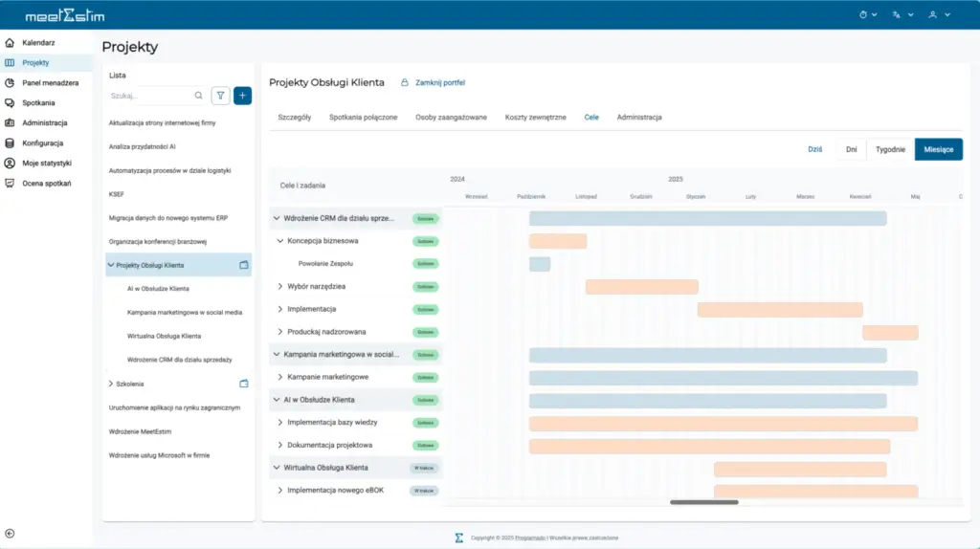
Task: Select the Miesiące timeline view
Action: (x=938, y=149)
